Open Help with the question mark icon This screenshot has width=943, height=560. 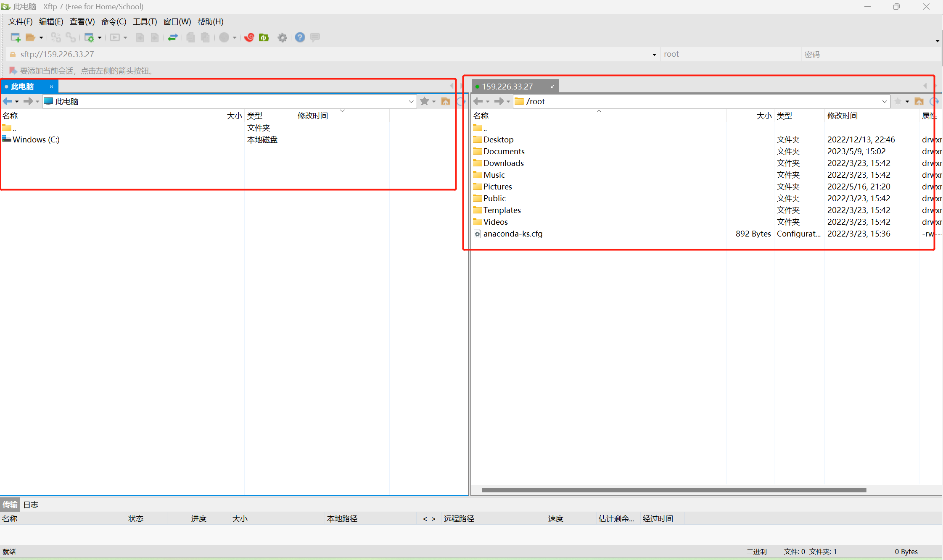click(x=300, y=37)
